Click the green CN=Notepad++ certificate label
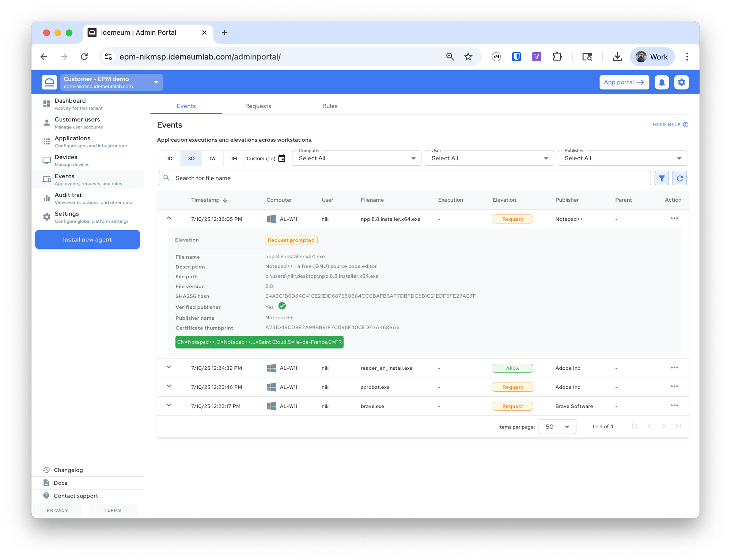This screenshot has width=731, height=560. 259,342
